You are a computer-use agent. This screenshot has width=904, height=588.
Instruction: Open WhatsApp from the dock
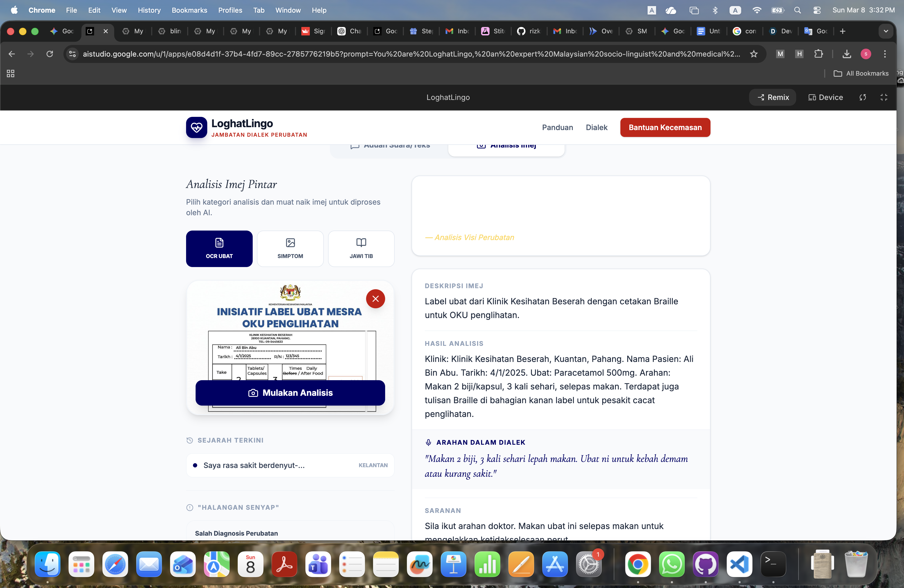672,564
